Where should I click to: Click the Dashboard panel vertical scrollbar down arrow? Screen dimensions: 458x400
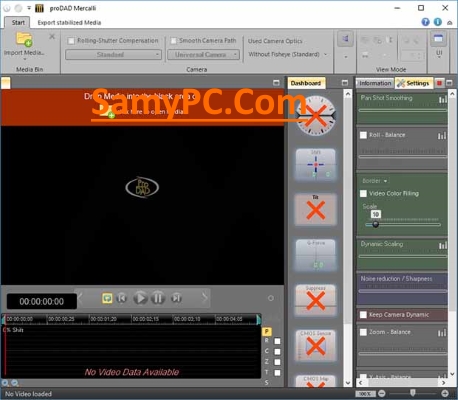[x=348, y=383]
